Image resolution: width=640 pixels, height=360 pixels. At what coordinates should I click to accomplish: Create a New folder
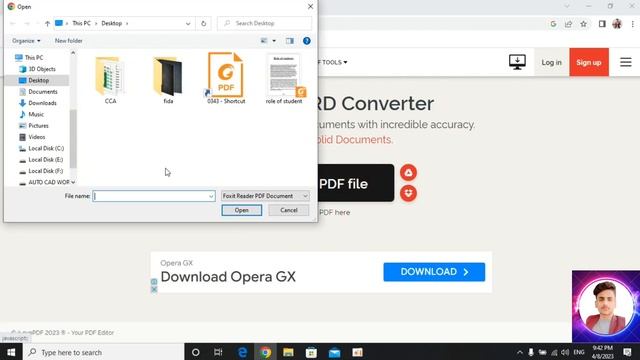[x=69, y=41]
